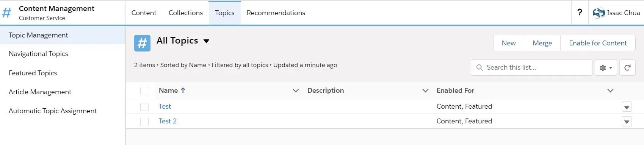The image size is (644, 145).
Task: Open list view controls gear icon
Action: (x=606, y=68)
